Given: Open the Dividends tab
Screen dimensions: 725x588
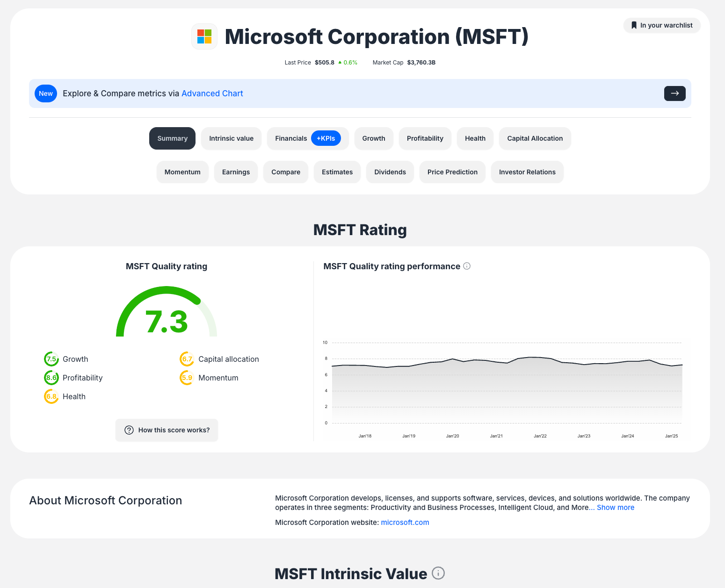Looking at the screenshot, I should click(390, 172).
